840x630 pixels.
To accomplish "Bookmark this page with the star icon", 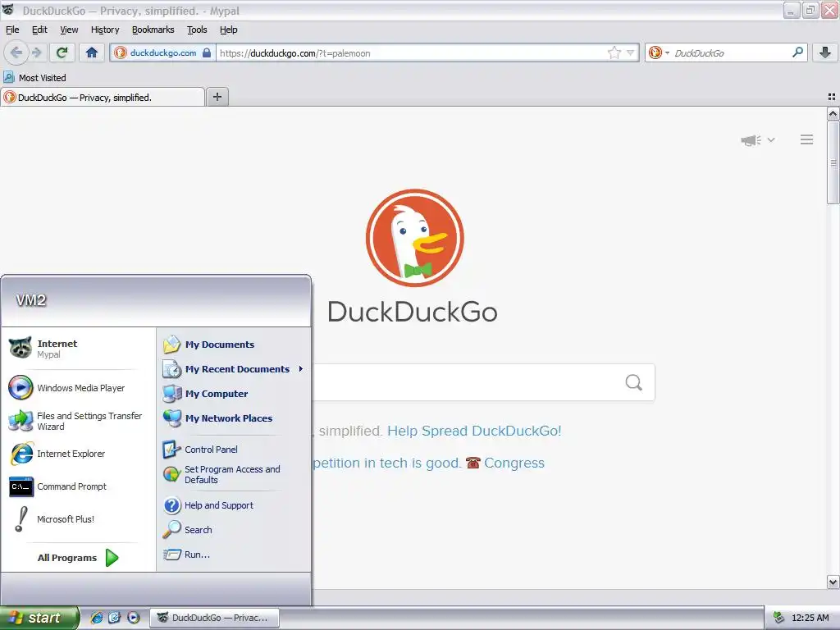I will click(614, 52).
